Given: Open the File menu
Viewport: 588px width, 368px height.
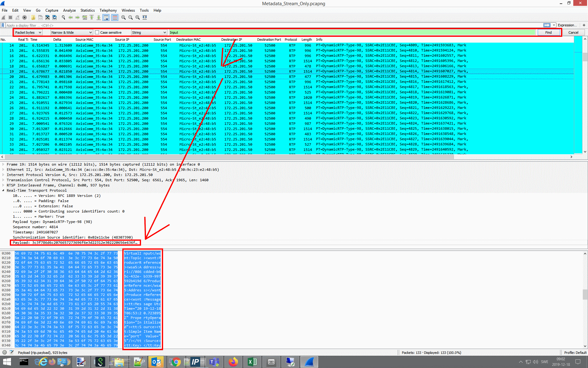Looking at the screenshot, I should coord(5,10).
